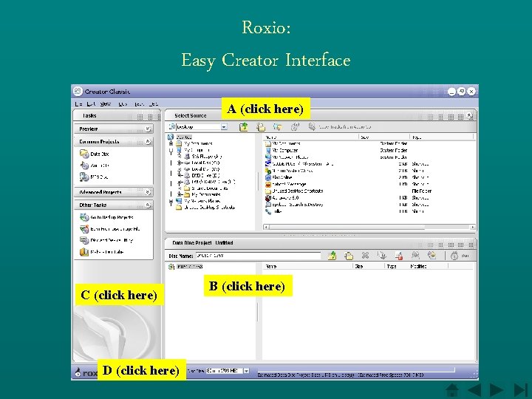Open the Desktop source location dropdown
The height and width of the screenshot is (399, 532).
pyautogui.click(x=225, y=127)
